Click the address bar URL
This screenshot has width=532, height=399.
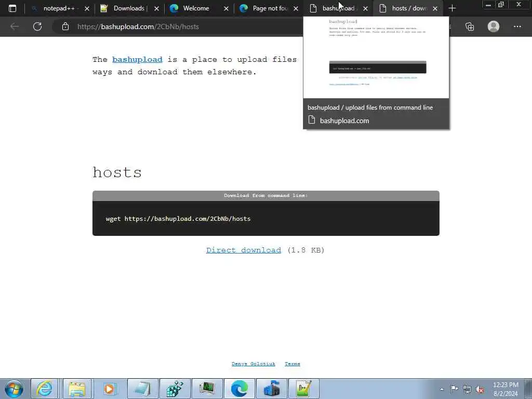coord(138,26)
